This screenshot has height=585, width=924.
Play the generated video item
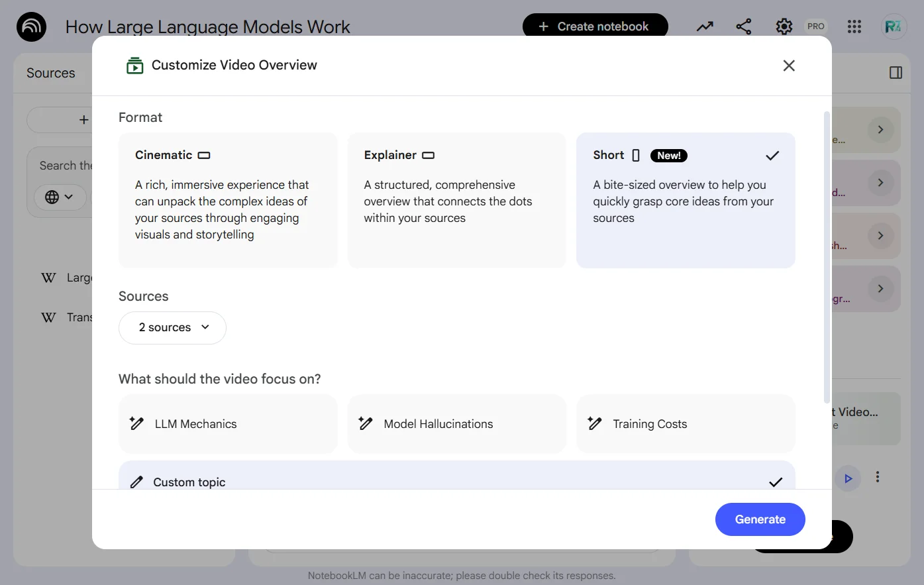(x=848, y=478)
